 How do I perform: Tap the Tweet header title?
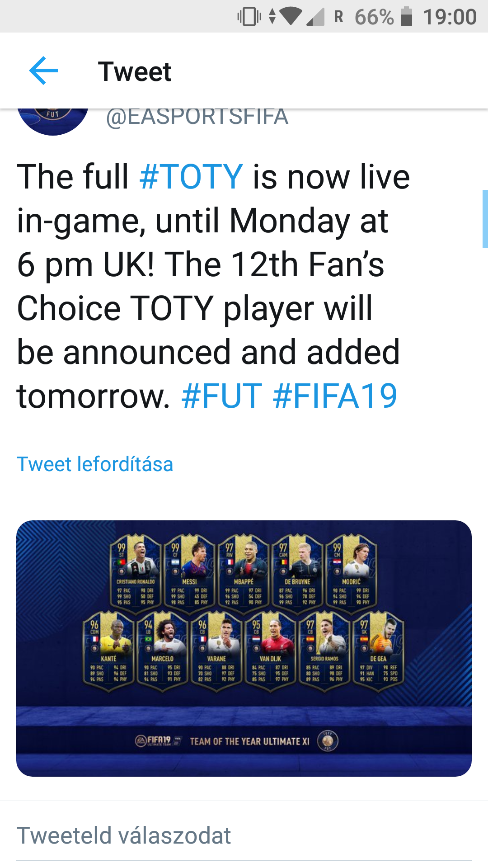(135, 71)
